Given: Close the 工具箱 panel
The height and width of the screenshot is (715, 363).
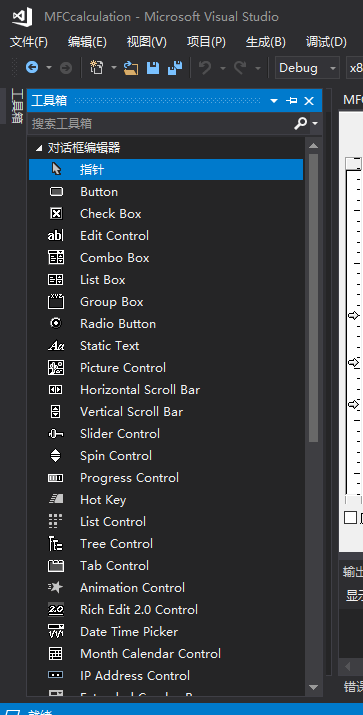Looking at the screenshot, I should tap(309, 101).
